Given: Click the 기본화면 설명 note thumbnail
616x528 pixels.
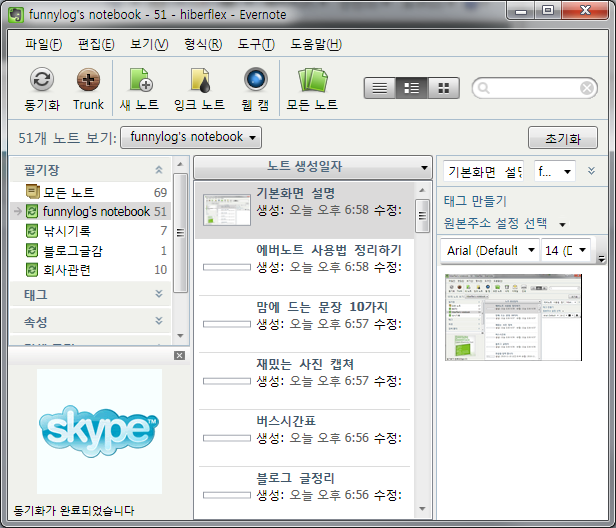Looking at the screenshot, I should (x=227, y=210).
